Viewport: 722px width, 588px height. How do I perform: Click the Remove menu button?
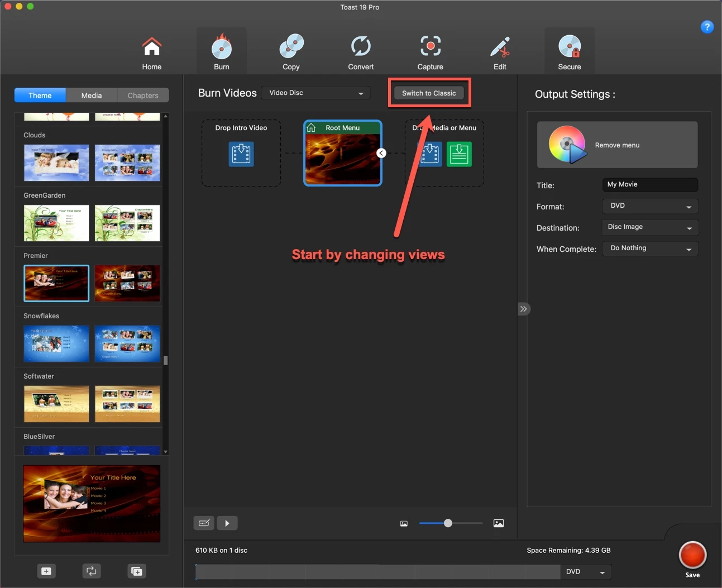pos(617,145)
